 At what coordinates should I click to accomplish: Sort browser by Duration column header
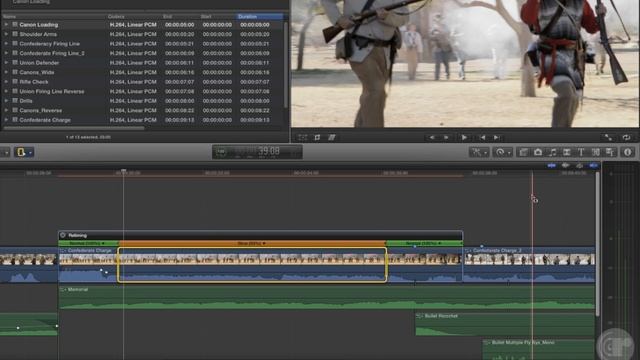tap(260, 16)
